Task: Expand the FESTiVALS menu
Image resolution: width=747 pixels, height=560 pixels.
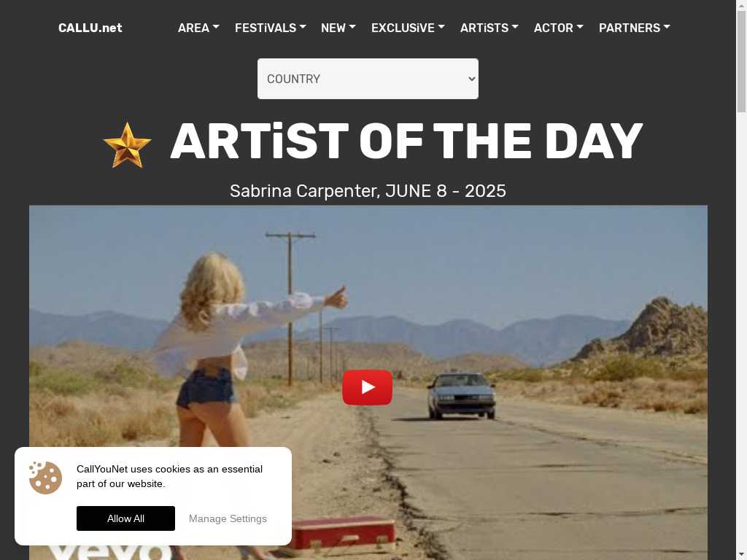Action: tap(270, 28)
